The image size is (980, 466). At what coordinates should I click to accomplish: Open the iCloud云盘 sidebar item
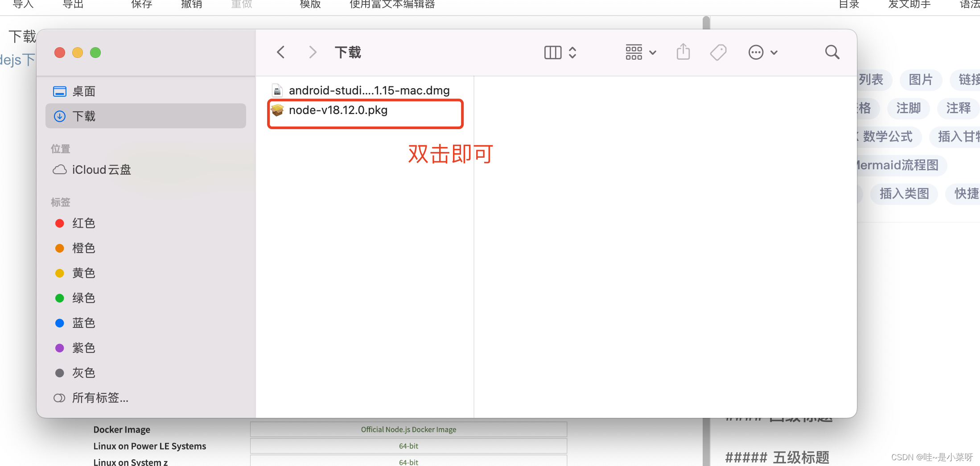tap(101, 170)
